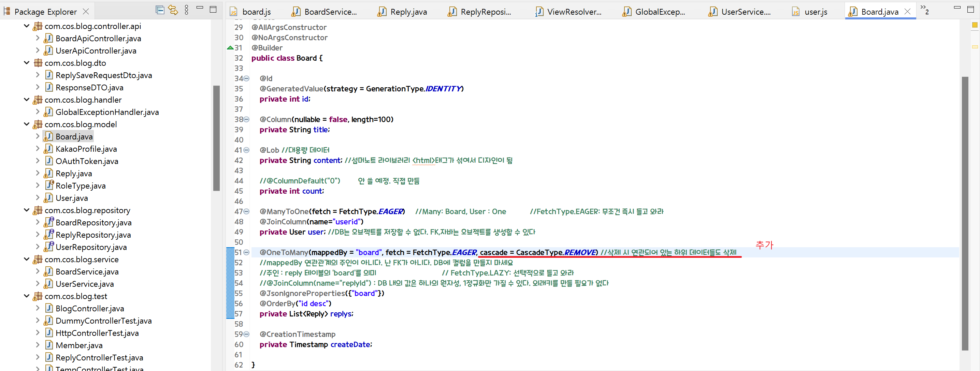The image size is (980, 371).
Task: Minimize the Package Explorer view
Action: pyautogui.click(x=200, y=8)
